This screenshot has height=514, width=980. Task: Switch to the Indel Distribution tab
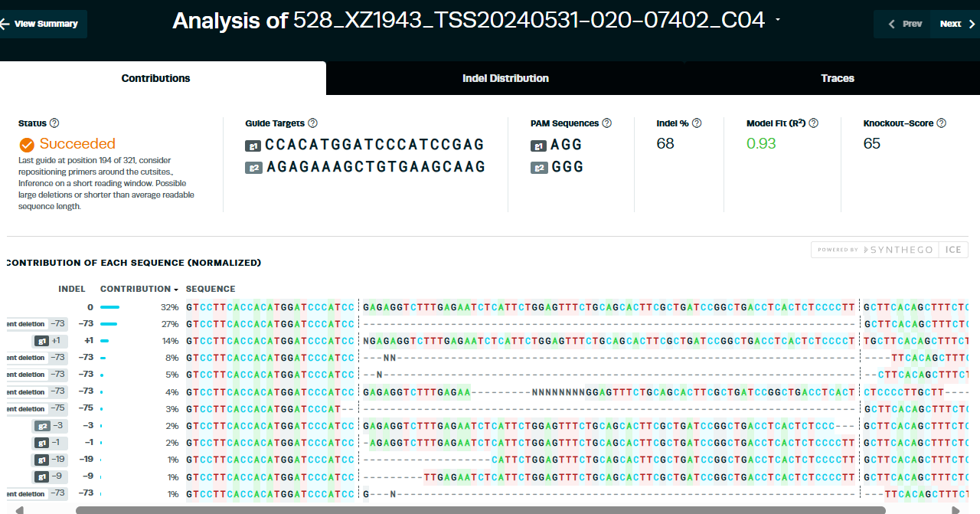(505, 78)
